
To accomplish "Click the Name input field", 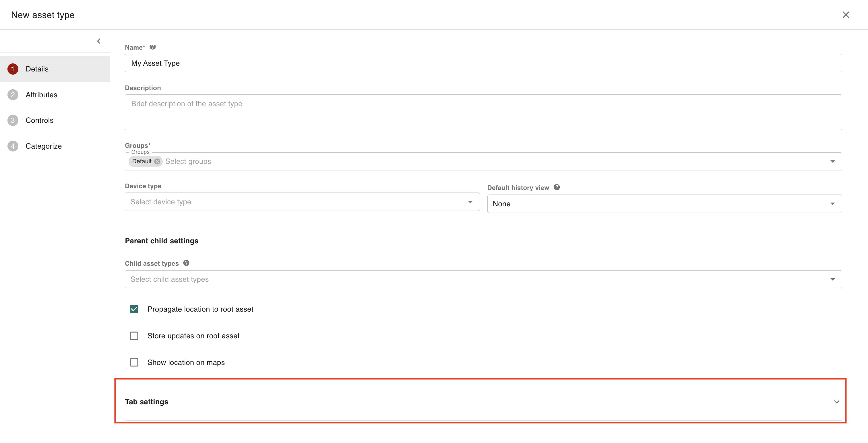I will [x=483, y=63].
